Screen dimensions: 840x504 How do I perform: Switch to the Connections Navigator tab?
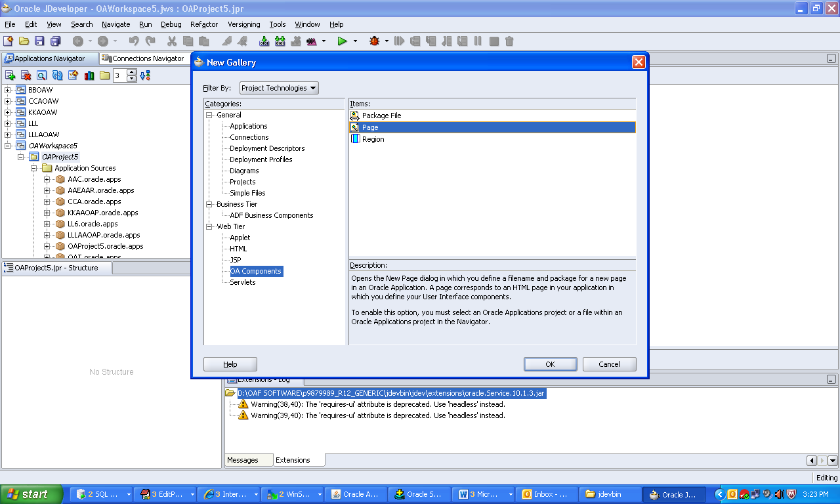(143, 58)
